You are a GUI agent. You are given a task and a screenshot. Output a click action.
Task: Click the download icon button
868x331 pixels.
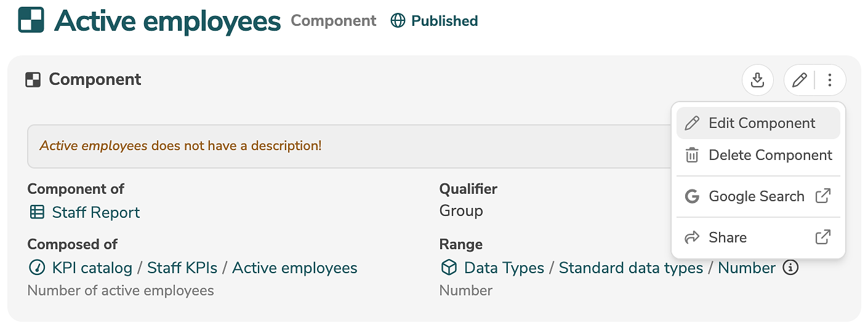pos(757,80)
